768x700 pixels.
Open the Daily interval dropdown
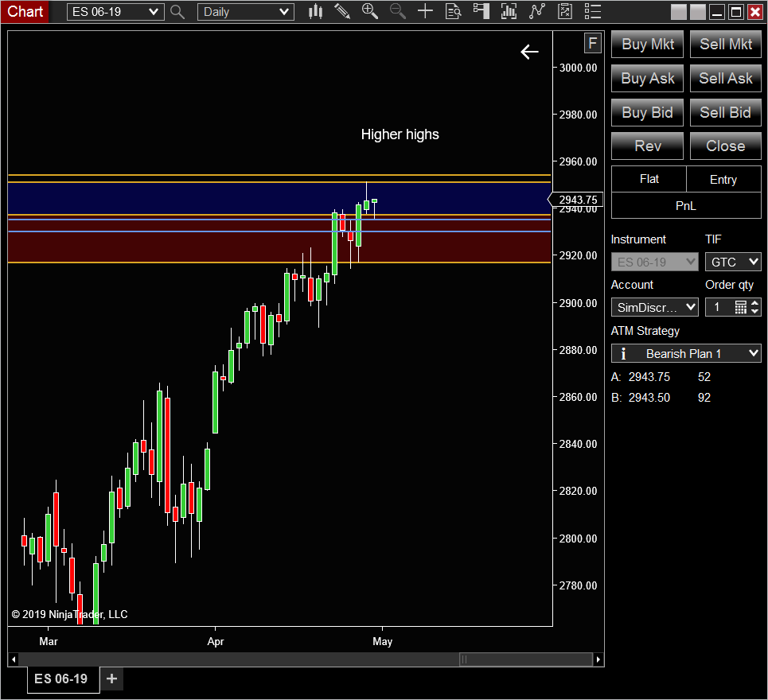tap(245, 12)
